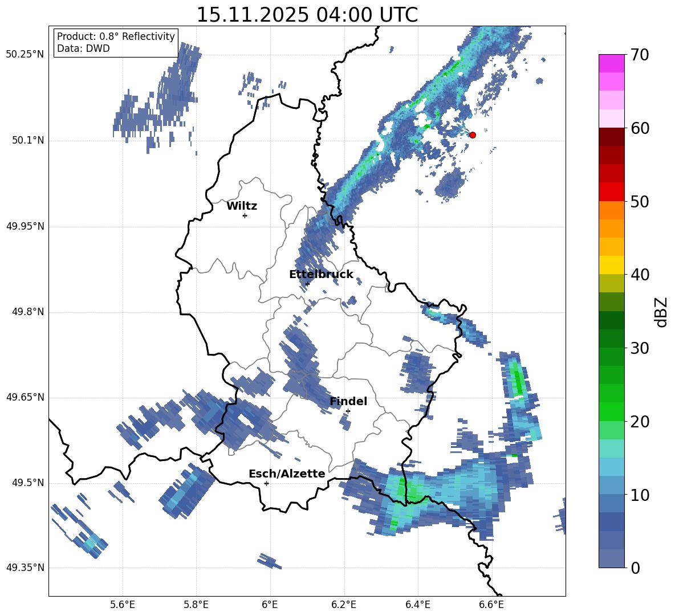Viewport: 675px width, 616px height.
Task: Click the yellow colorbar segment just above 40
Action: [x=611, y=265]
